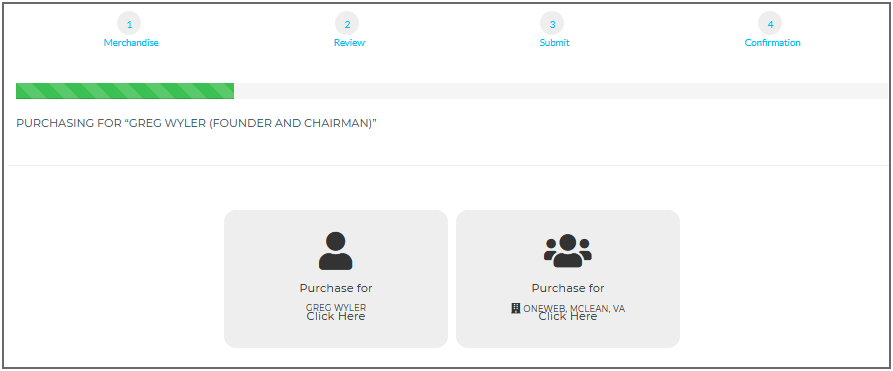Click the GREG WYLER name text
Image resolution: width=893 pixels, height=371 pixels.
[336, 308]
